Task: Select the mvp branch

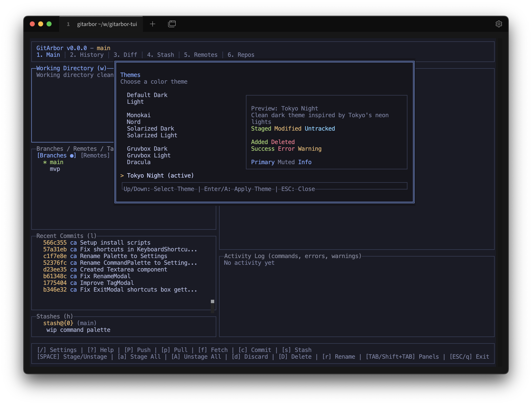Action: pos(55,169)
